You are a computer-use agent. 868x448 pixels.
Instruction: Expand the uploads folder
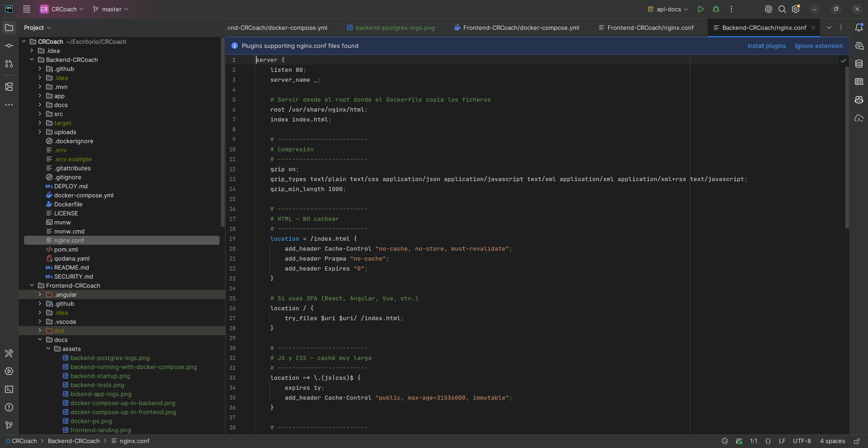pos(40,132)
